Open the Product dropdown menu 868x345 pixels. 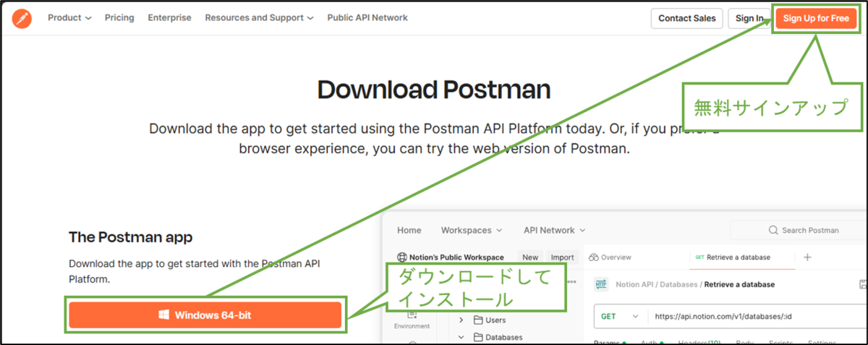[x=69, y=18]
